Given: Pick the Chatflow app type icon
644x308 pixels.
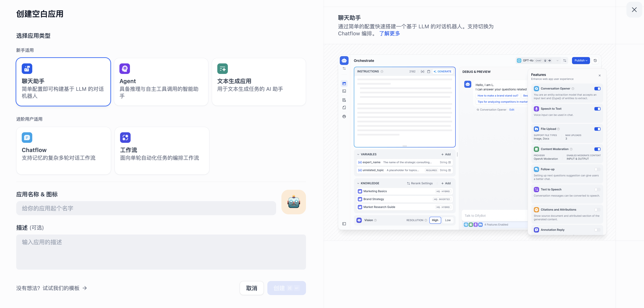Looking at the screenshot, I should click(27, 137).
